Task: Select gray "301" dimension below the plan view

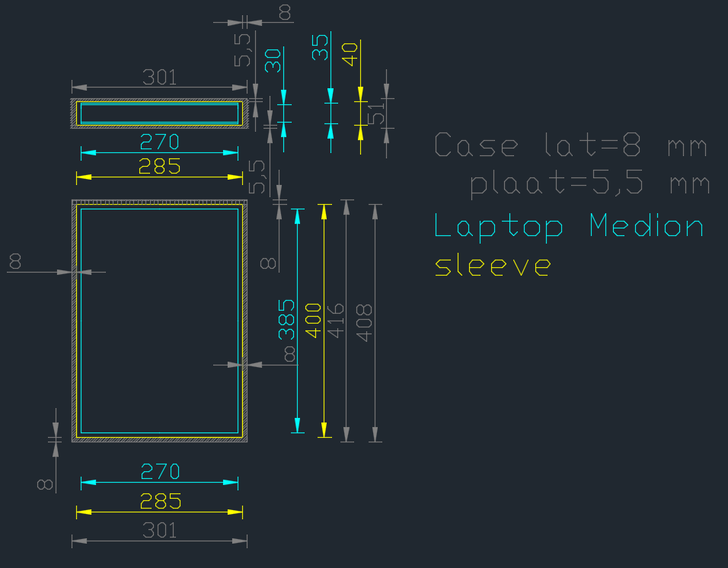Action: click(x=159, y=531)
